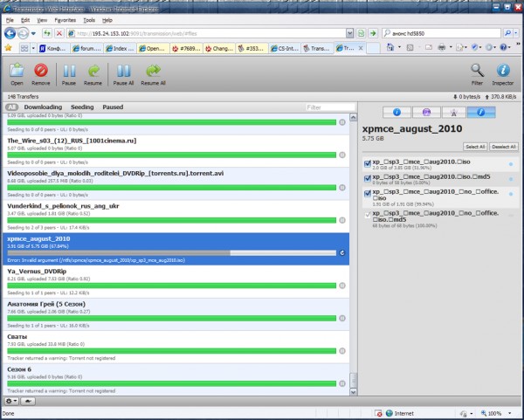The image size is (524, 420).
Task: Open the search provider dropdown arrow
Action: click(516, 33)
